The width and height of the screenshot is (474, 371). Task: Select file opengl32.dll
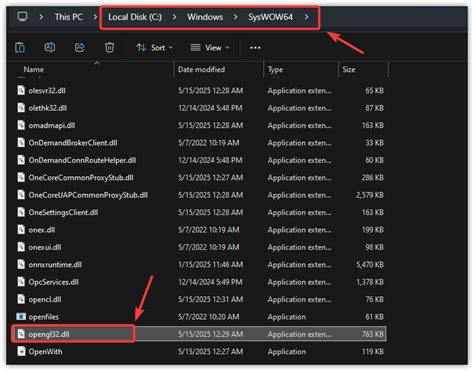pos(49,334)
